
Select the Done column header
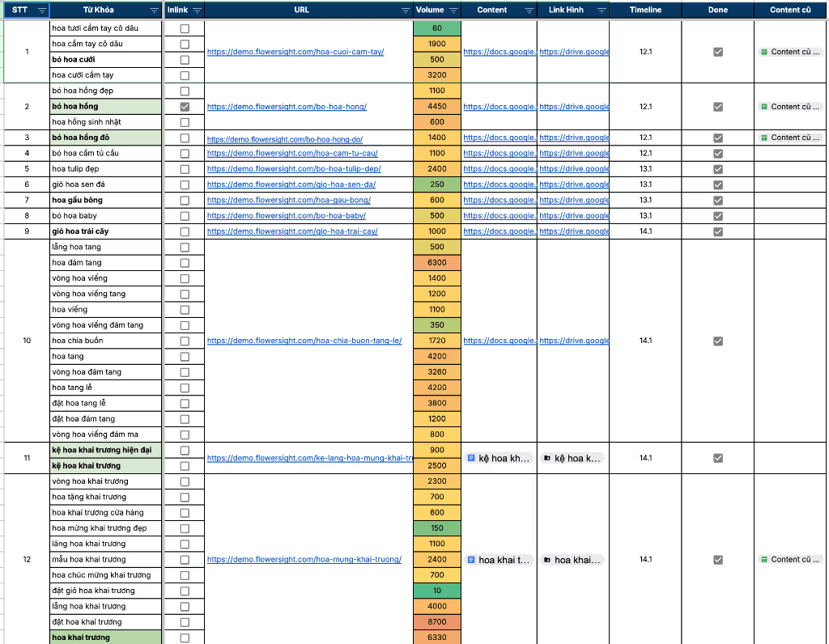[718, 10]
